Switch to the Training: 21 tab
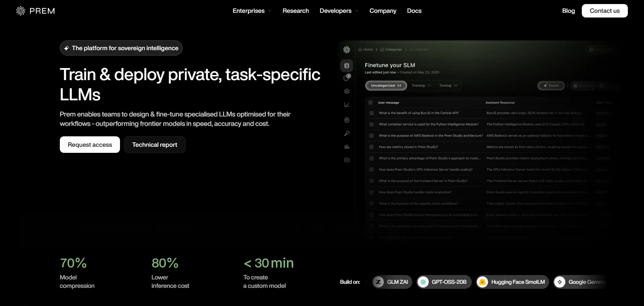Viewport: 644px width, 306px height. point(421,86)
